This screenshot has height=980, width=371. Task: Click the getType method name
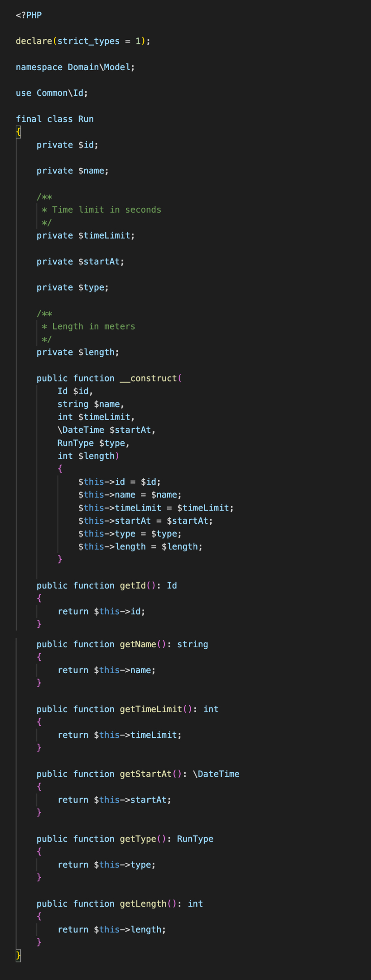[138, 839]
